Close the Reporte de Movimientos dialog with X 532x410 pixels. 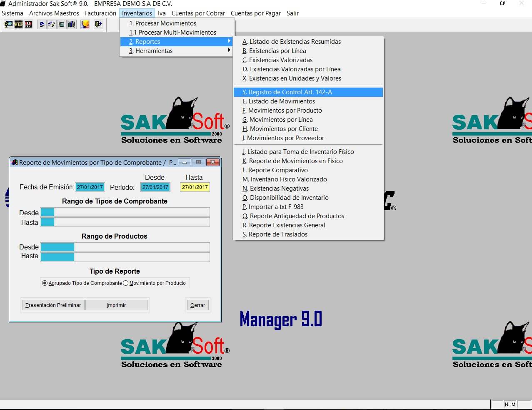coord(212,162)
